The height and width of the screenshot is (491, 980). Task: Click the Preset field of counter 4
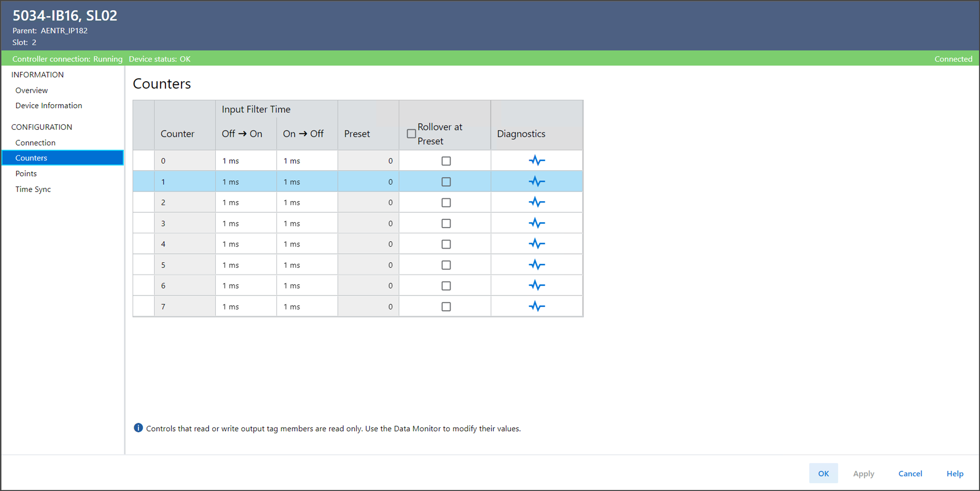pos(368,244)
